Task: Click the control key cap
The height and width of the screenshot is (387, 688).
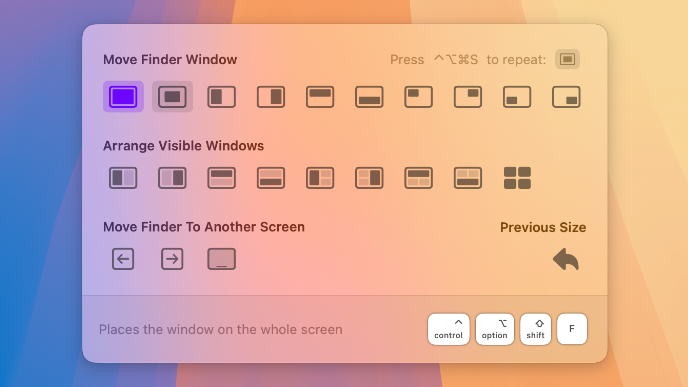Action: [448, 329]
